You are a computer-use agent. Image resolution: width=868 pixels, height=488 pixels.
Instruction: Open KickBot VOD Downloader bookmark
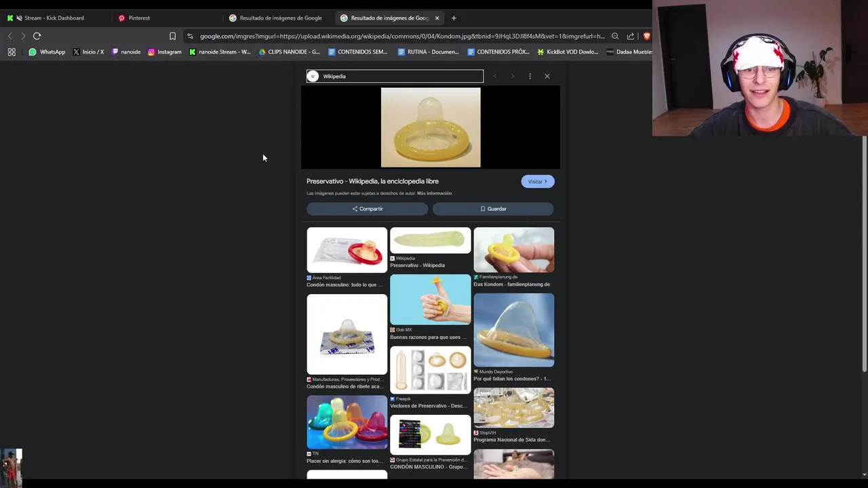click(x=568, y=52)
